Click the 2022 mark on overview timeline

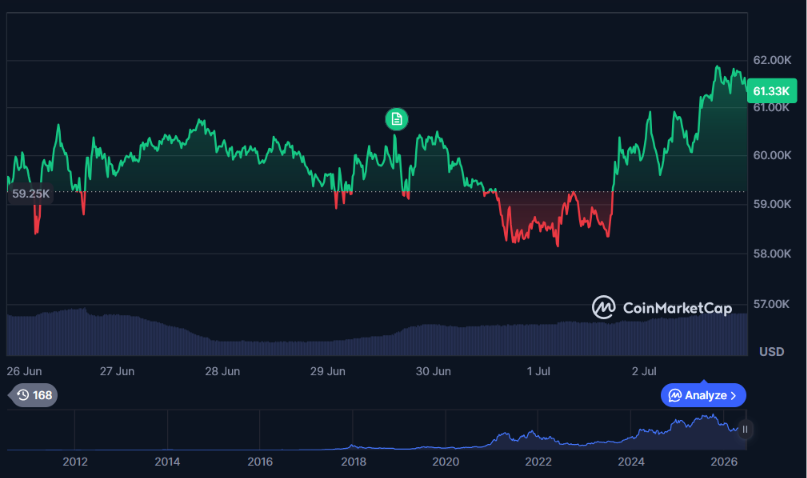click(x=538, y=462)
